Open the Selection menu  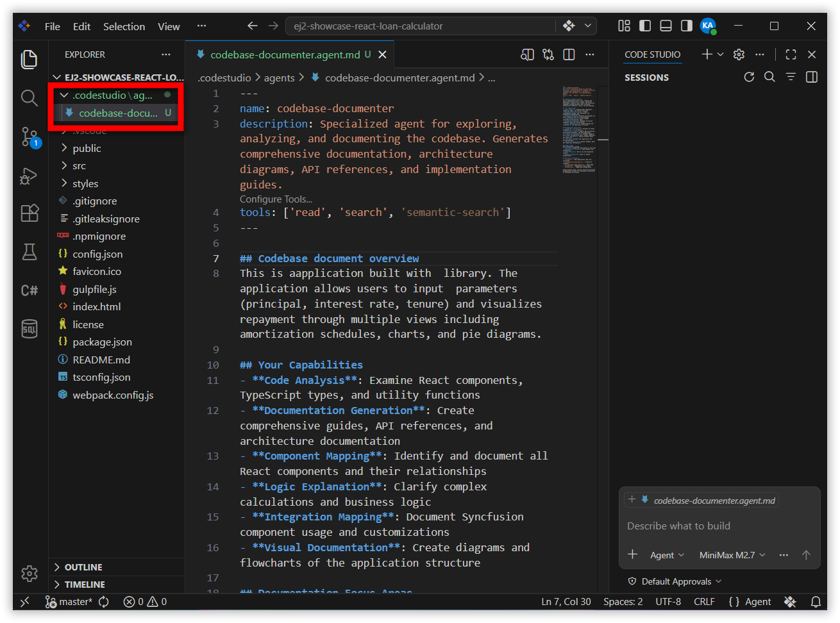124,26
